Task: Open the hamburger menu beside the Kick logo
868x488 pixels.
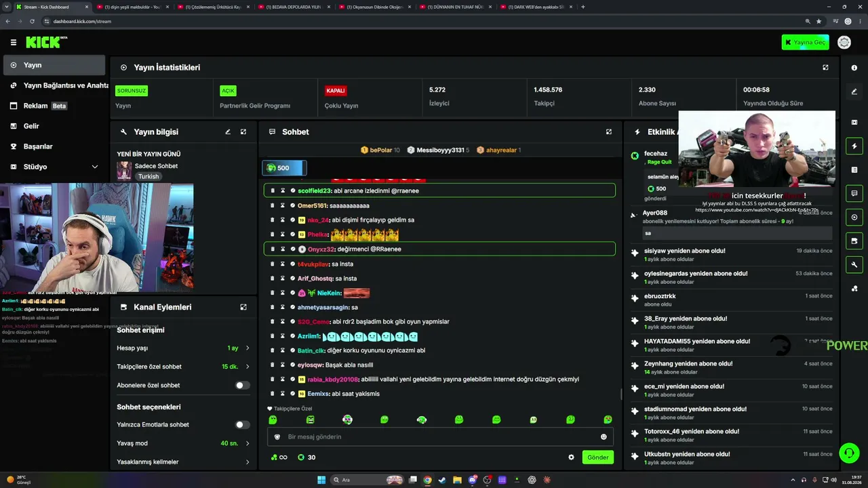Action: 14,42
